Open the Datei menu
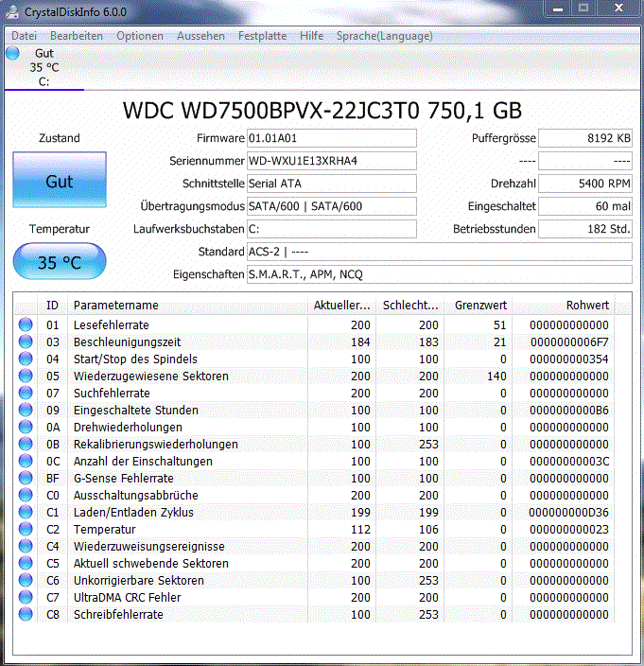This screenshot has width=644, height=666. click(25, 36)
